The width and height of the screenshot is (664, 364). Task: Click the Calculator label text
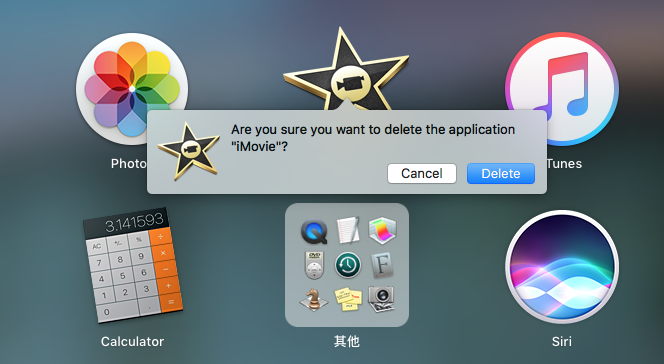point(132,342)
